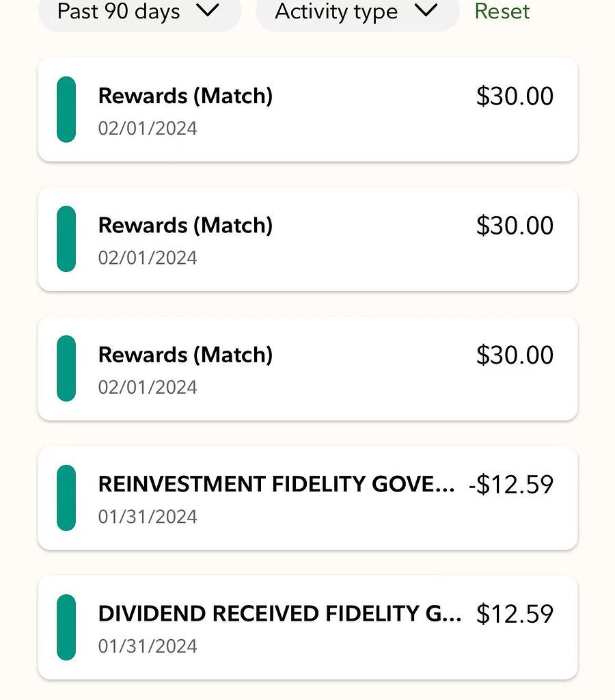Open the DIVIDEND RECEIVED FIDELITY G... transaction
This screenshot has height=700, width=615.
[279, 613]
